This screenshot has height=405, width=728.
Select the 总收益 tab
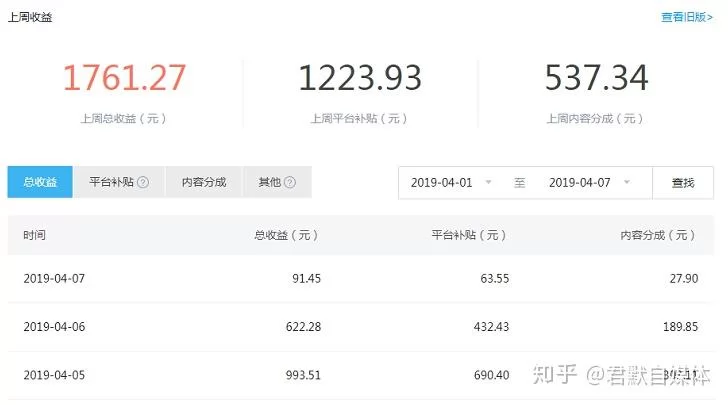[40, 182]
